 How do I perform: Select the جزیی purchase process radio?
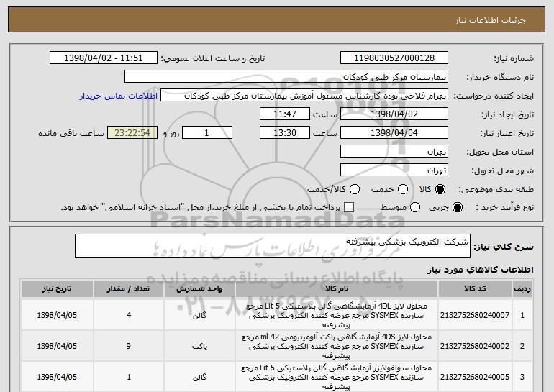click(x=457, y=207)
